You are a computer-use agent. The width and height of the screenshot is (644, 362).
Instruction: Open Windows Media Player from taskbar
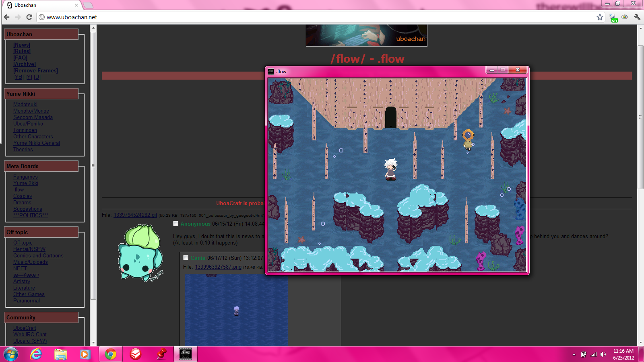click(x=85, y=354)
